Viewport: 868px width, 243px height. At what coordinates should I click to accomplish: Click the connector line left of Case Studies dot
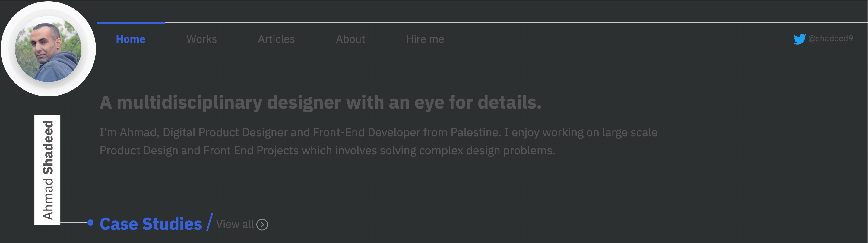tap(74, 222)
